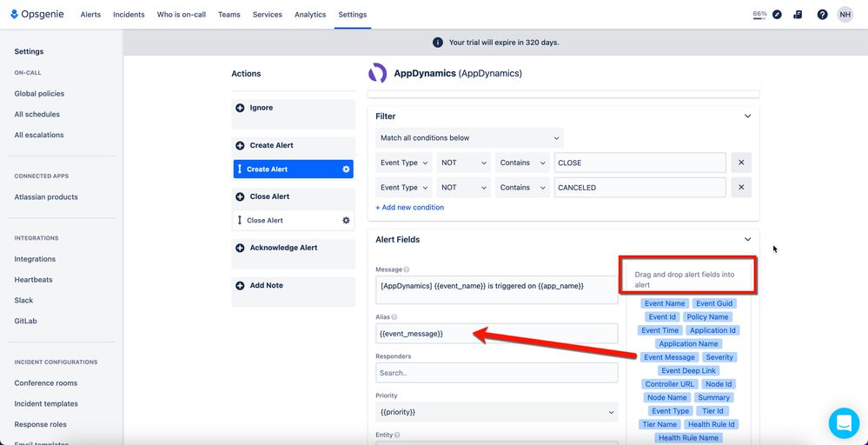The height and width of the screenshot is (445, 868).
Task: Click plus icon next to Acknowledge Alert
Action: tap(240, 248)
